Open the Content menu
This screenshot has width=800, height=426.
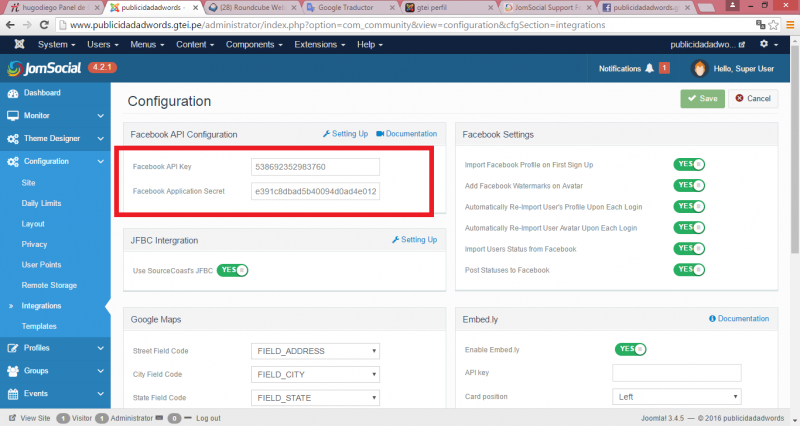(x=195, y=44)
